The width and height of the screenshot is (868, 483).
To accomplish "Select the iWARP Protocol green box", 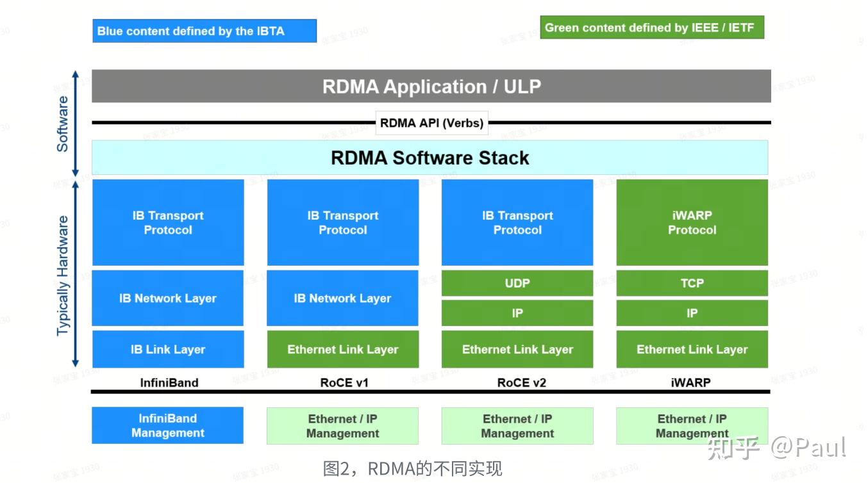I will pyautogui.click(x=691, y=222).
